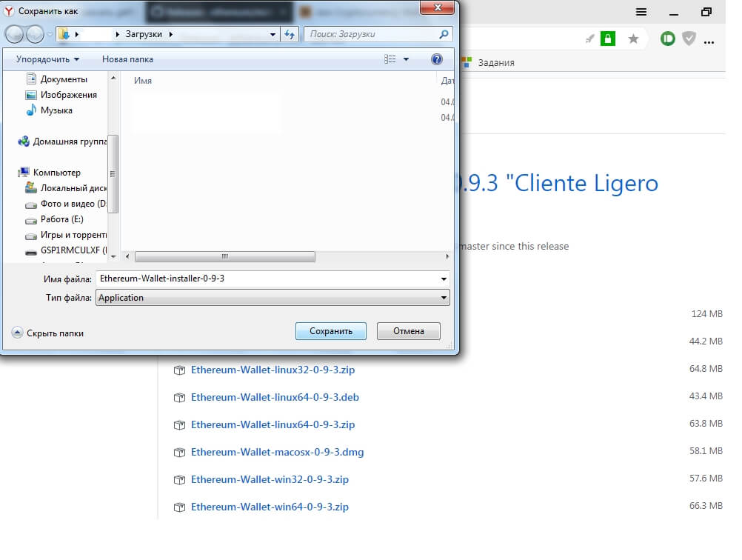Click the Сохранить button
Screen dimensions: 742x560
tap(331, 331)
